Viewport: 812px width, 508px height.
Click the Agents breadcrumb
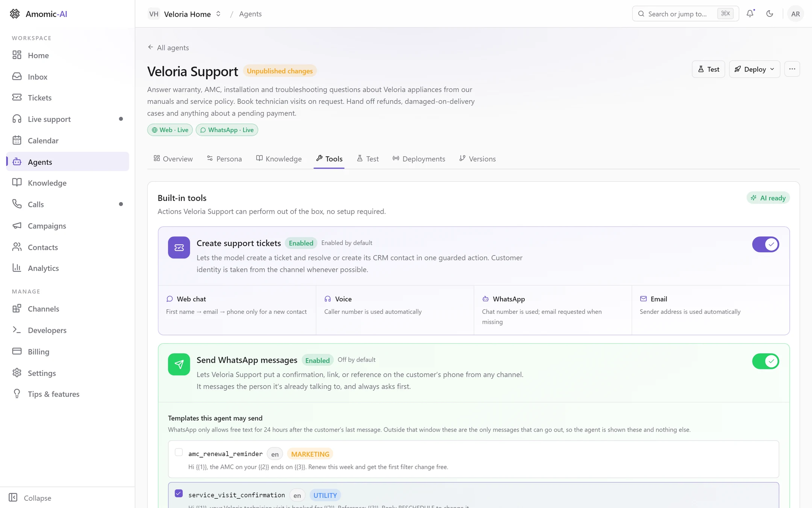250,14
